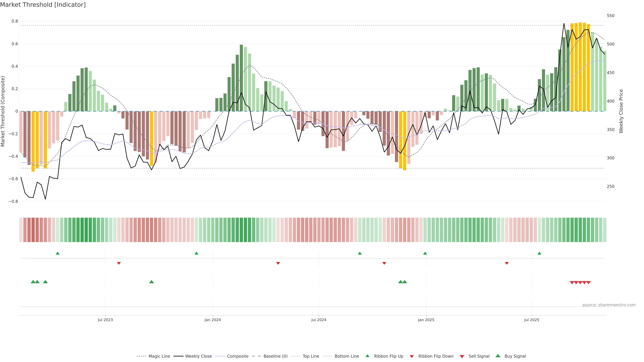Click the Market Threshold [Indicator] title
The width and height of the screenshot is (644, 362).
[x=43, y=5]
